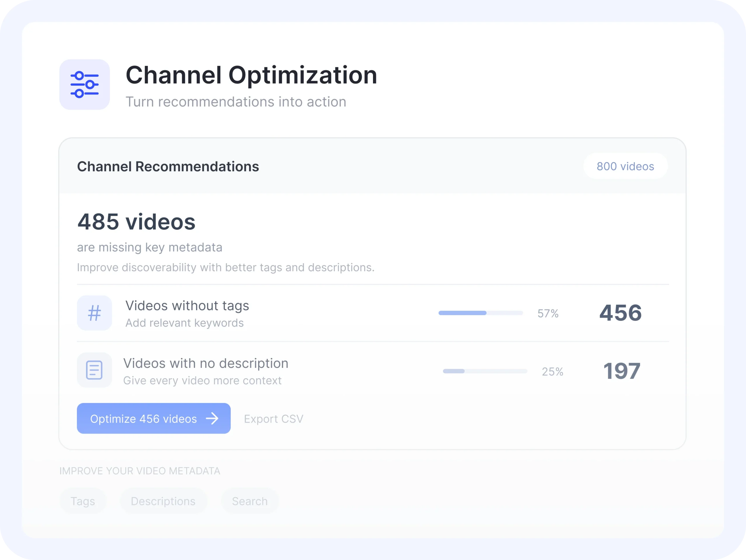746x560 pixels.
Task: Click the Export CSV link
Action: click(274, 419)
